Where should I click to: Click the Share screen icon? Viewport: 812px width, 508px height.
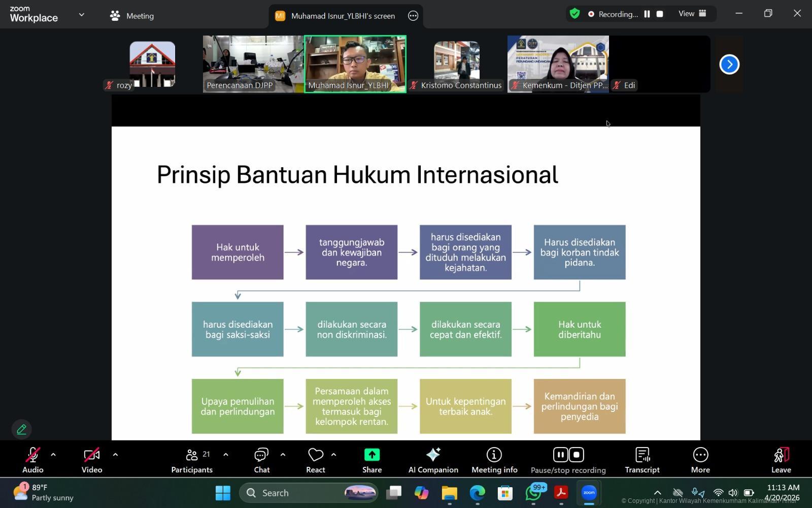pyautogui.click(x=371, y=455)
